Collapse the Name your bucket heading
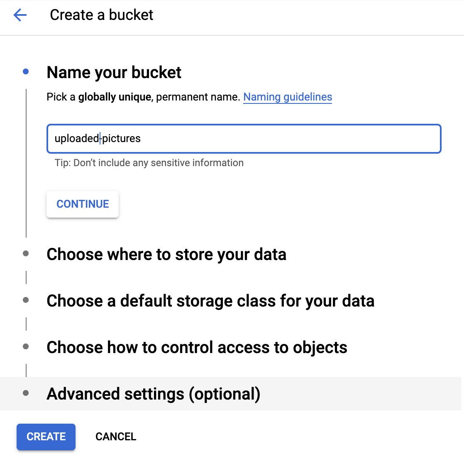 114,72
